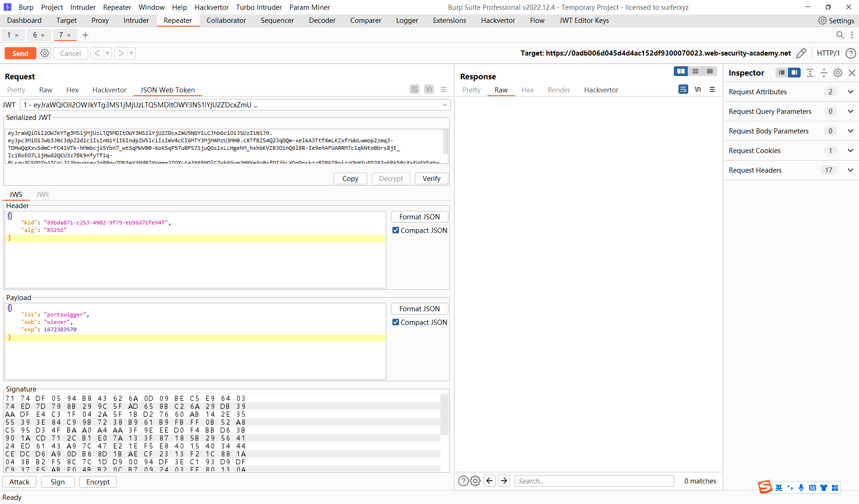Open Repeater send options gear
859x504 pixels.
[45, 53]
